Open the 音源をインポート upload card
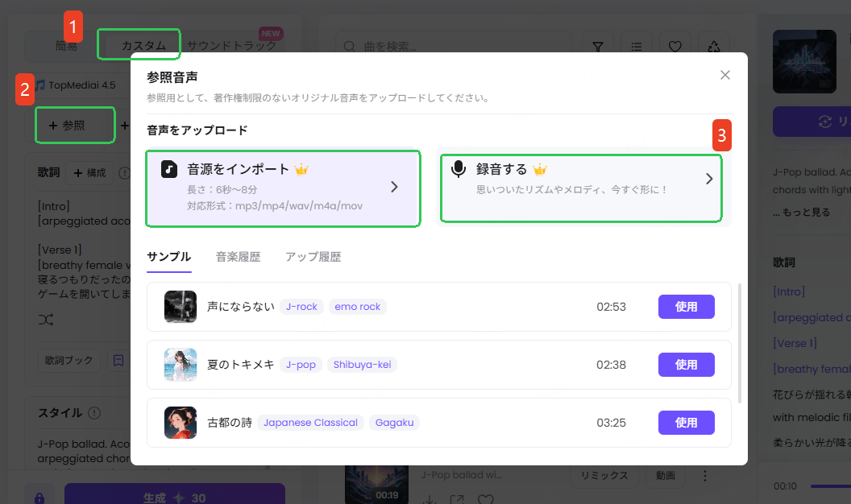The height and width of the screenshot is (504, 851). click(x=284, y=188)
